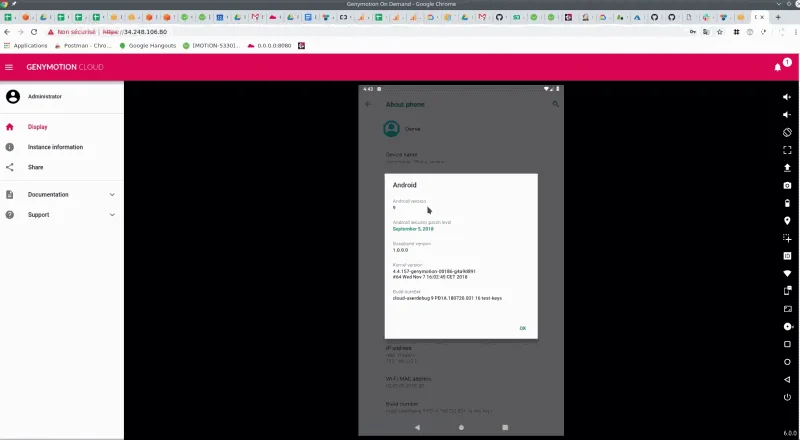
Task: Click the translate icon in address bar
Action: point(706,32)
